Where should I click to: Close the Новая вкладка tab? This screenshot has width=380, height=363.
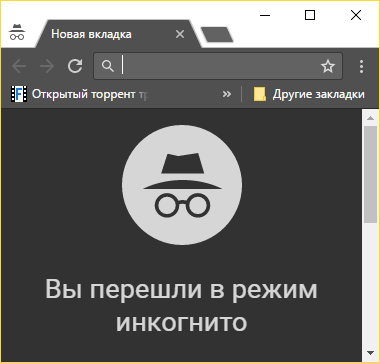click(180, 34)
